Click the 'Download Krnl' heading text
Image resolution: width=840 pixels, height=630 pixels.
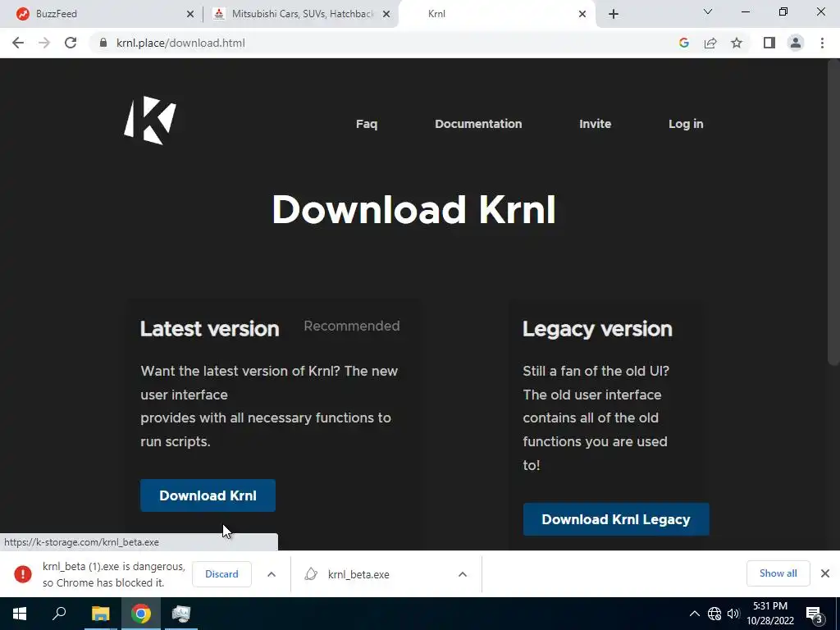click(x=413, y=209)
